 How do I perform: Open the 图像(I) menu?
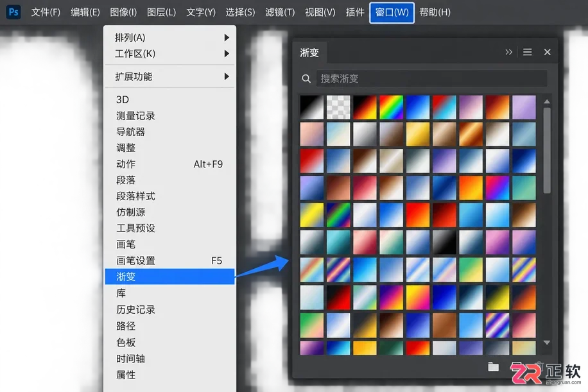[x=123, y=12]
